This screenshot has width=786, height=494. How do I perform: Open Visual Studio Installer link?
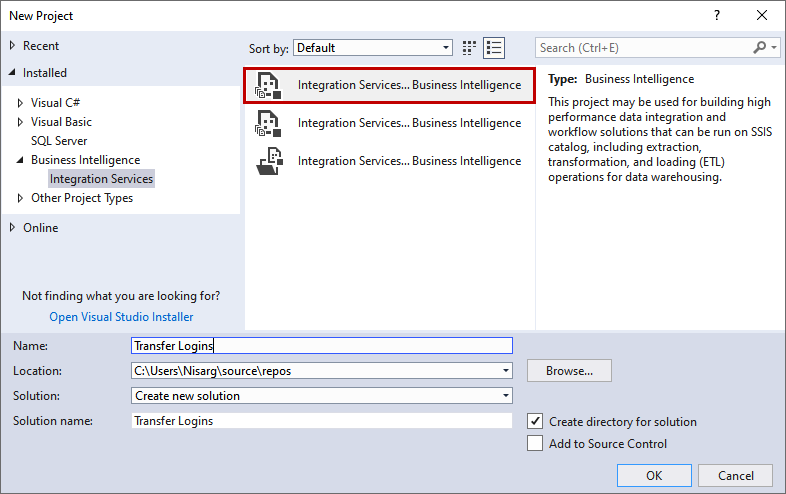121,317
